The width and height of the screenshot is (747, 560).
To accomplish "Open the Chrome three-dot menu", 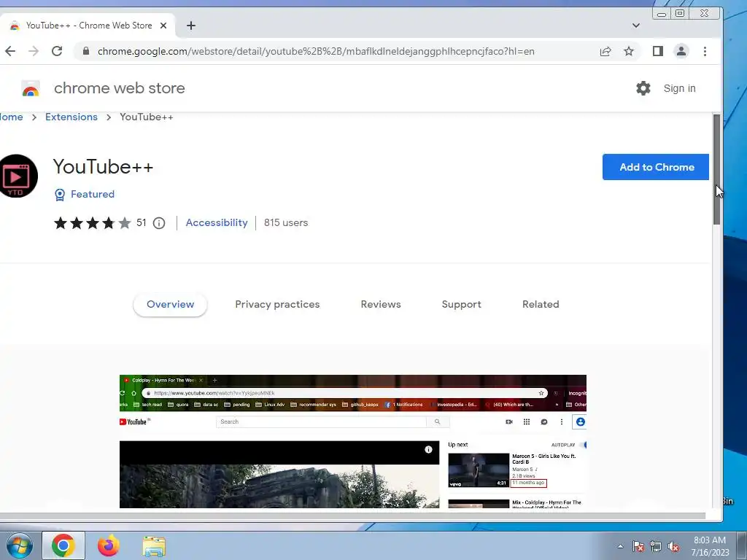I will (x=705, y=51).
